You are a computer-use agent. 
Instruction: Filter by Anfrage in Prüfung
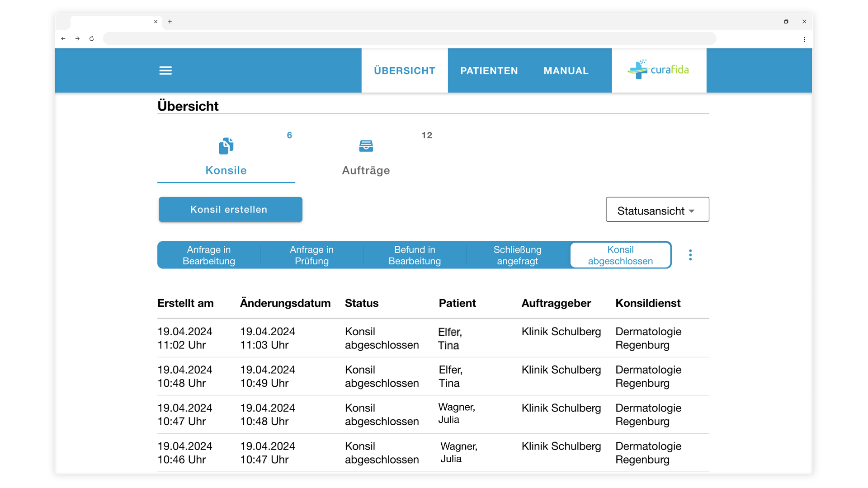point(311,255)
